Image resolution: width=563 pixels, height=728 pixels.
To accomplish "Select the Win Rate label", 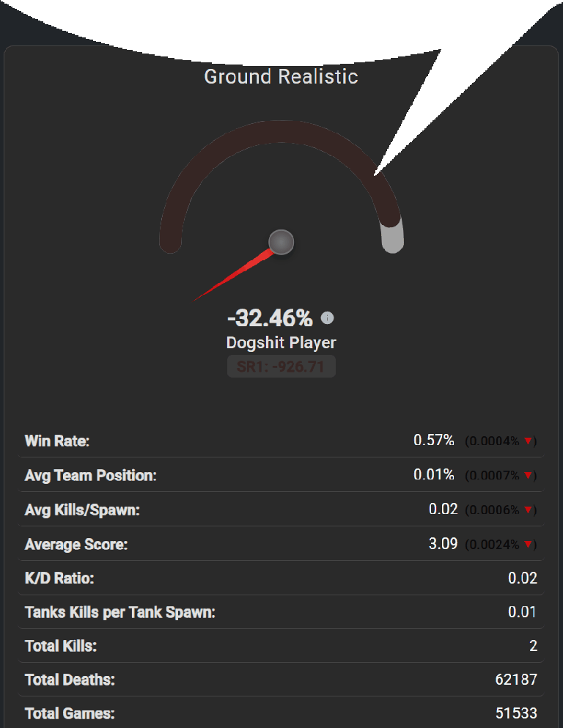I will pos(57,441).
